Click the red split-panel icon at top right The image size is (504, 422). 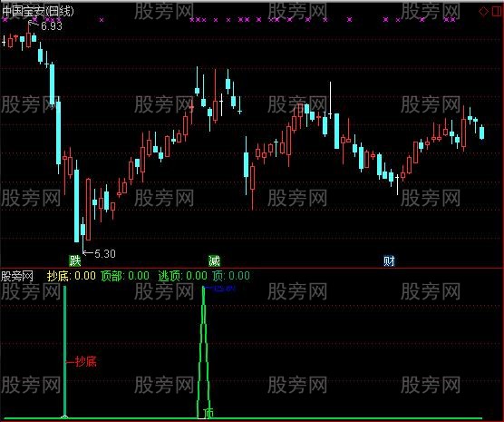(x=496, y=12)
